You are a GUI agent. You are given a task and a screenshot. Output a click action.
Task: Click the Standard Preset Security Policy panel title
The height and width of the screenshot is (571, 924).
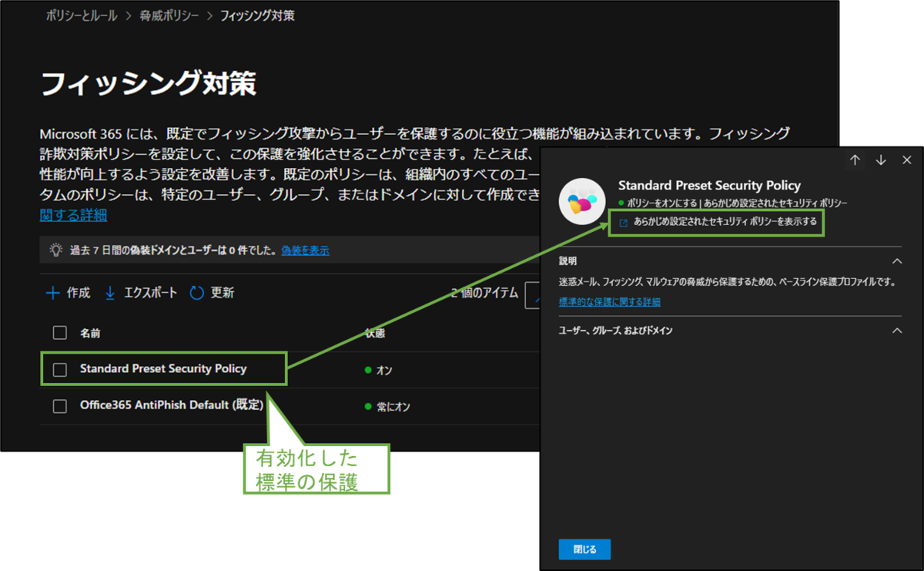(x=709, y=186)
